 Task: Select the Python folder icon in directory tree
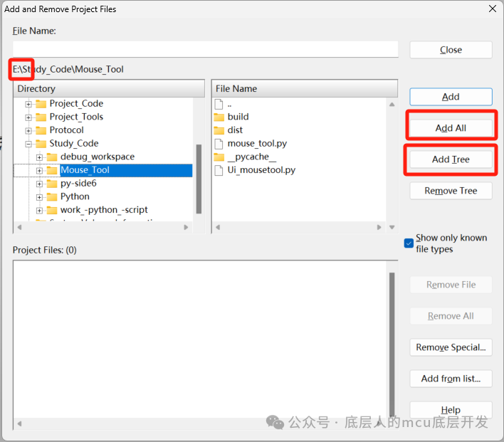point(51,196)
